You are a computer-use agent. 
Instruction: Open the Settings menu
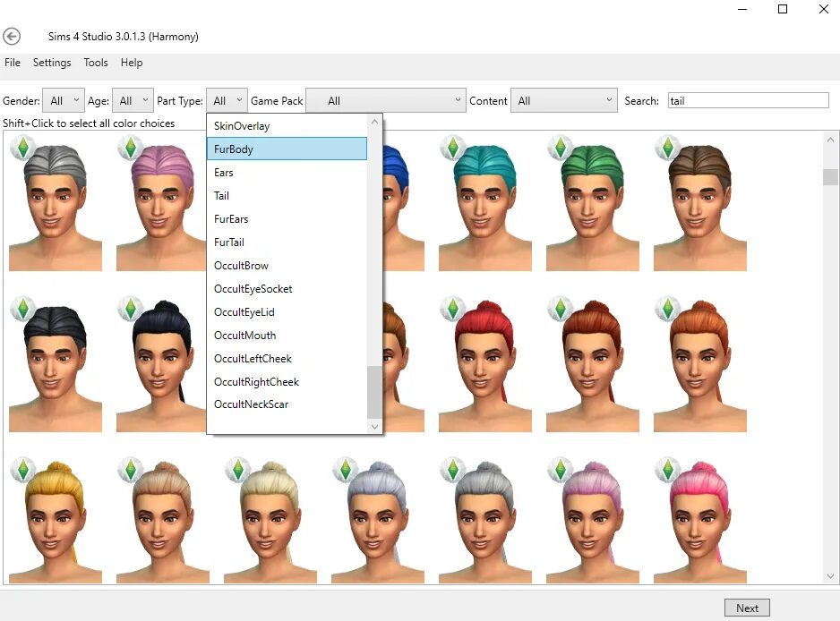click(52, 63)
